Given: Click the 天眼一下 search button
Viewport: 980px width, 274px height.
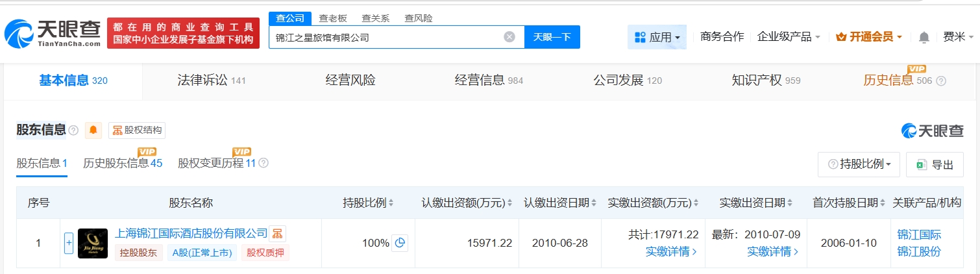Looking at the screenshot, I should (x=552, y=37).
